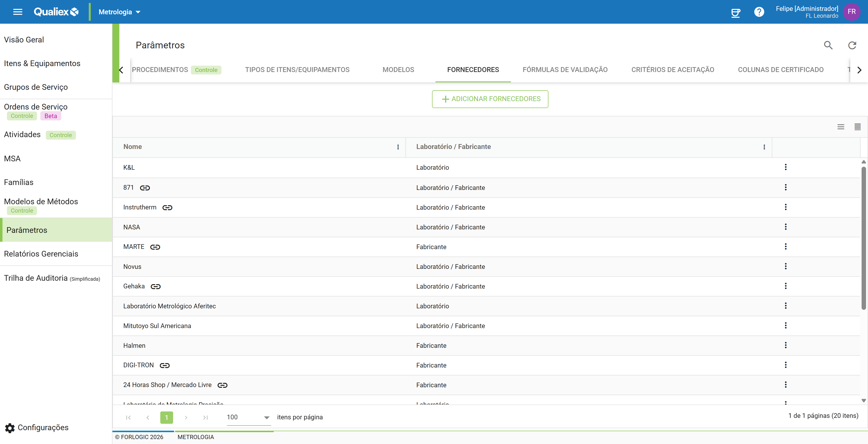Click the link icon beside Instrutherm
This screenshot has width=868, height=444.
click(167, 208)
